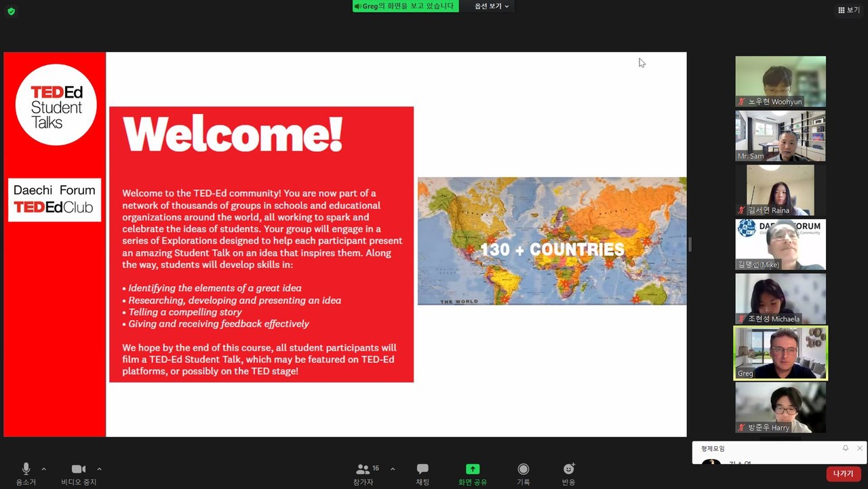Click the muted mic icon on Harry
The height and width of the screenshot is (489, 868).
[742, 427]
